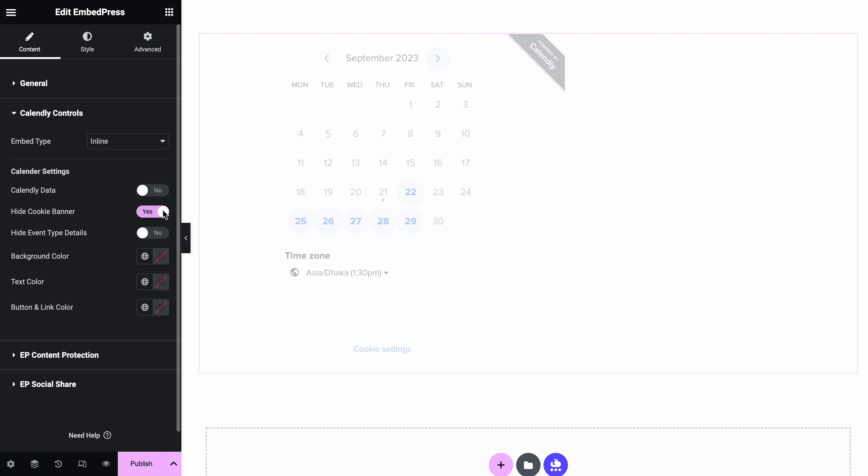Select Inline from Embed Type dropdown
868x476 pixels.
[127, 141]
